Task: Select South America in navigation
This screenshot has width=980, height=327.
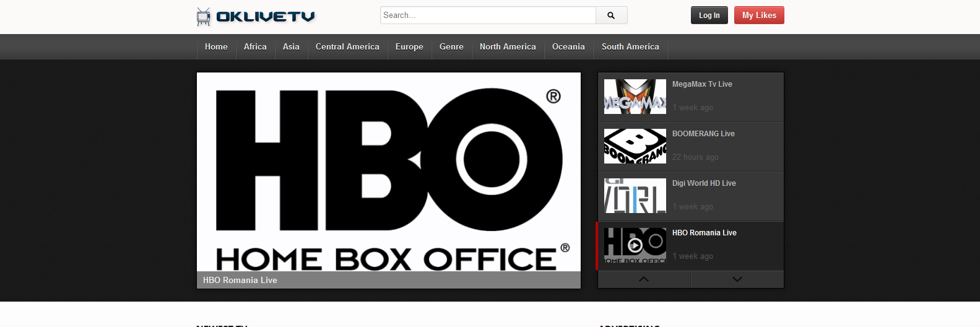Action: pos(630,46)
